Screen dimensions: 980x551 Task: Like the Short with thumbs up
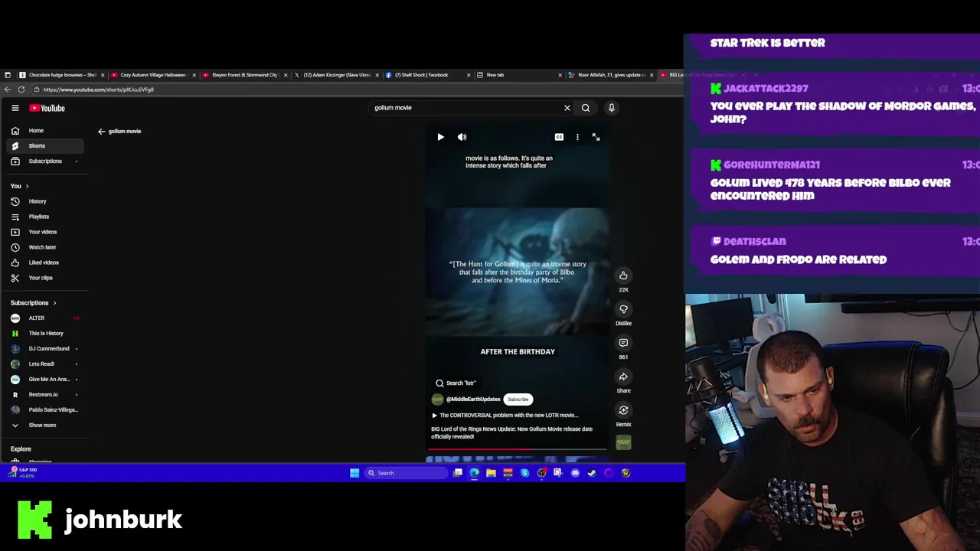[623, 275]
